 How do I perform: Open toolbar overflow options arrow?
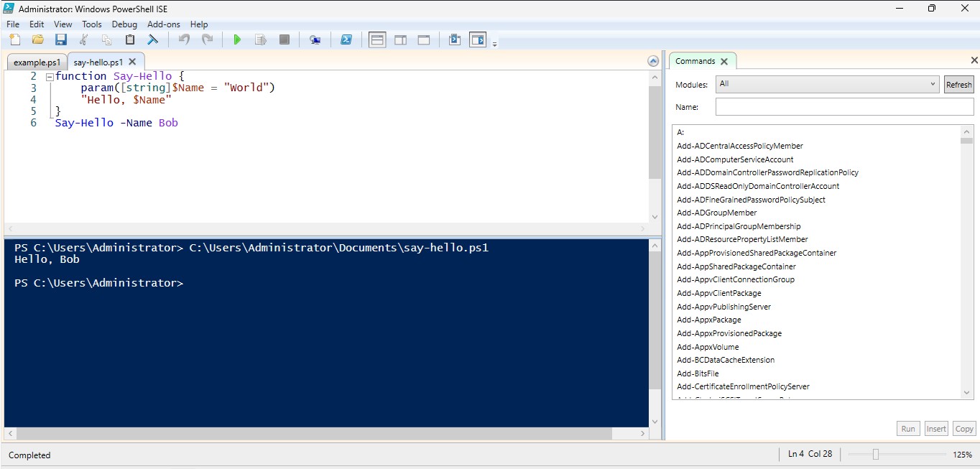(494, 44)
